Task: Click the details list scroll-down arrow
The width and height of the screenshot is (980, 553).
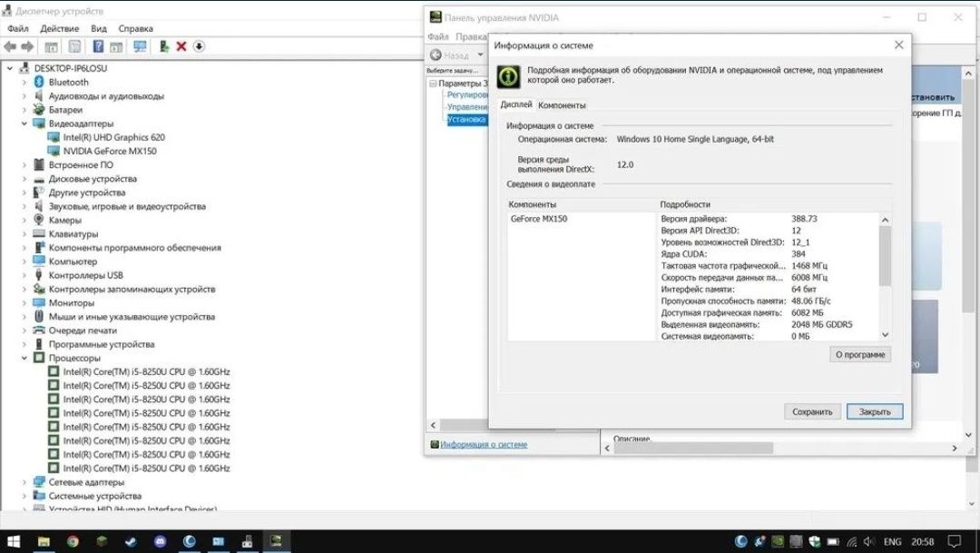Action: pyautogui.click(x=885, y=335)
